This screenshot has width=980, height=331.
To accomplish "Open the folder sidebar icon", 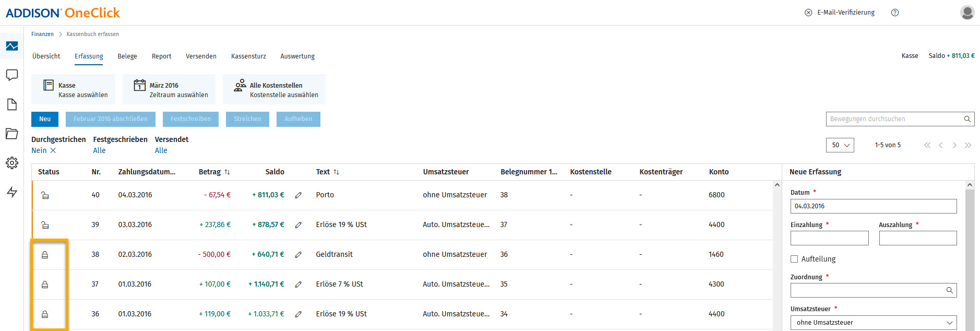I will click(12, 134).
